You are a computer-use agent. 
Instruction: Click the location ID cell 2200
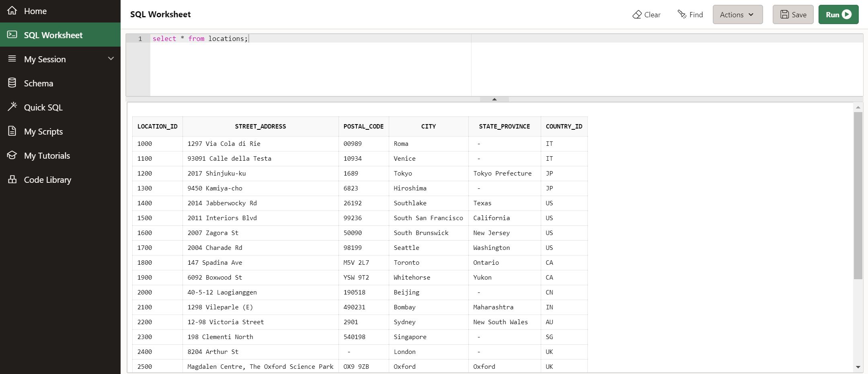(157, 322)
